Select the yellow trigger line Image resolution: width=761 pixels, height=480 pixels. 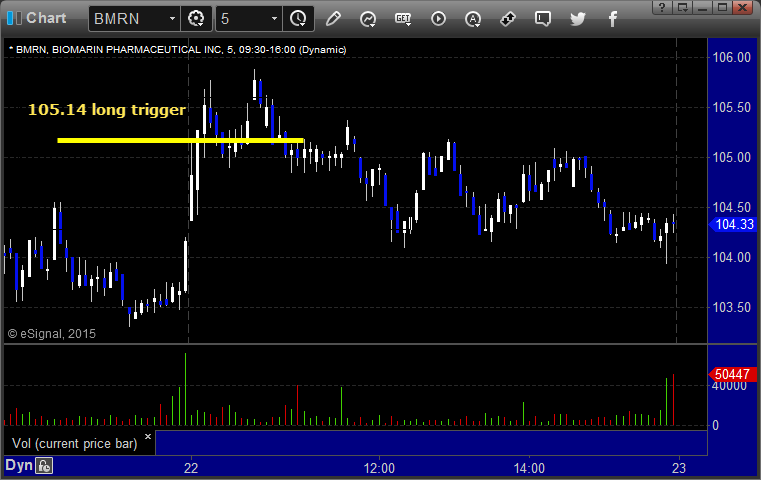coord(180,141)
